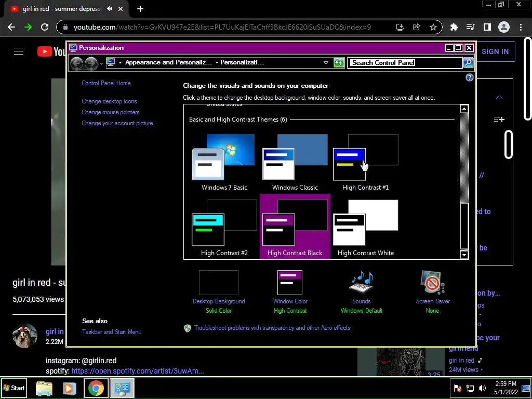
Task: Mute the girl in red tab audio
Action: click(x=109, y=9)
